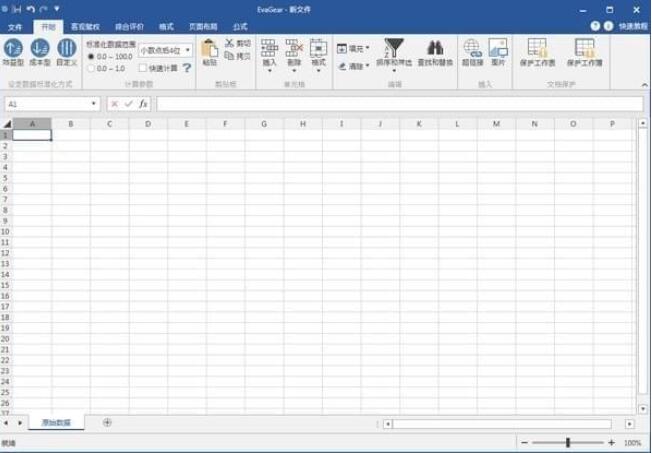652x453 pixels.
Task: Insert a 超链接 hyperlink via globe icon
Action: pyautogui.click(x=472, y=48)
